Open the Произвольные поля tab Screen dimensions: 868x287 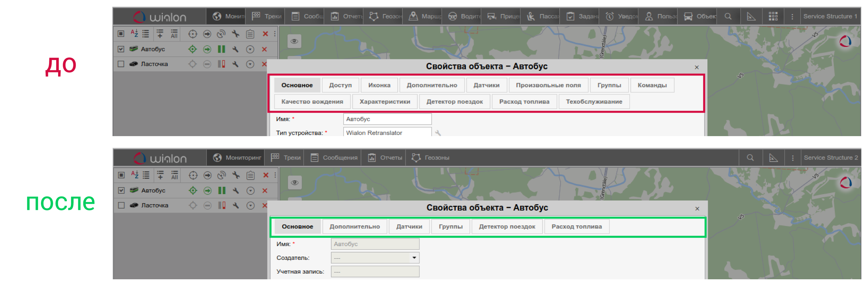coord(548,85)
